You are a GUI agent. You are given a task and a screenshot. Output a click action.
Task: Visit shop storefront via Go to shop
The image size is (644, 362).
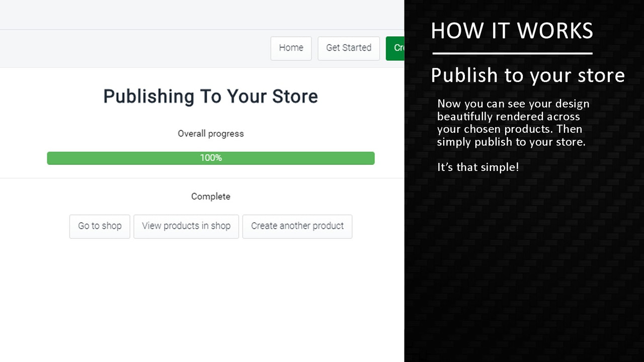(x=99, y=226)
